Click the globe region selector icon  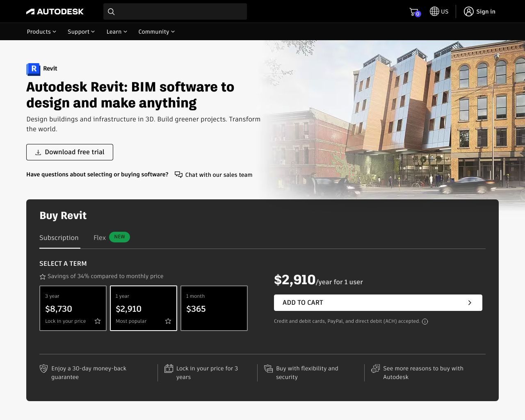coord(434,11)
